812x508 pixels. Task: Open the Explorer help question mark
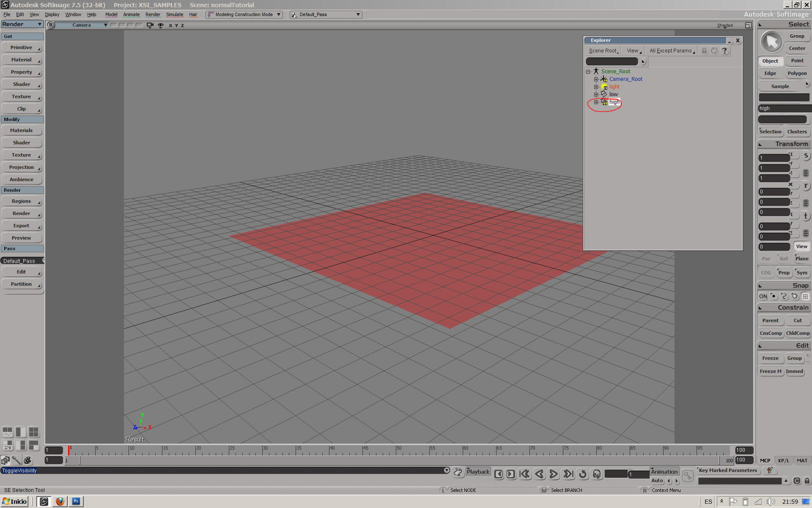tap(724, 51)
